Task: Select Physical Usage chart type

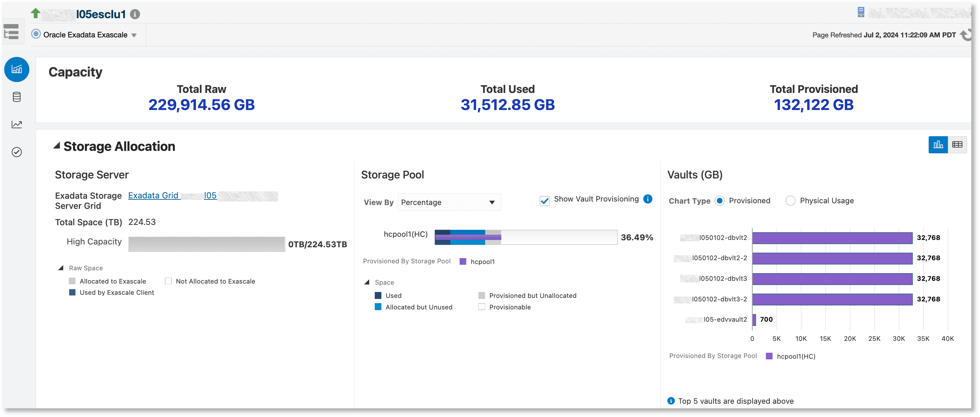Action: pos(791,201)
